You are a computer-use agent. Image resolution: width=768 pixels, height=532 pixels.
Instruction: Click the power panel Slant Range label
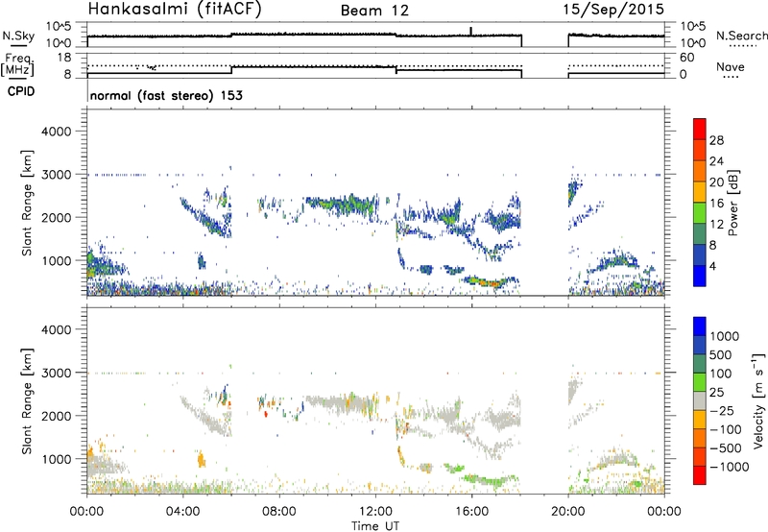point(27,203)
